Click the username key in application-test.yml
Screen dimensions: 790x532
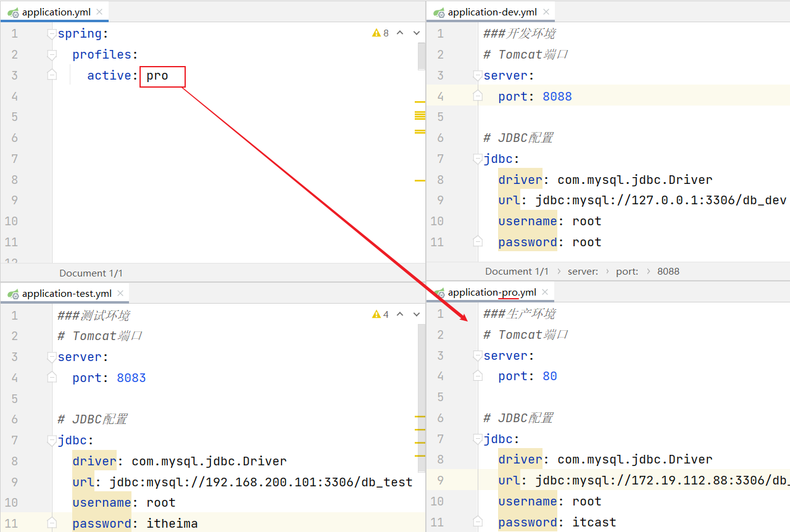click(102, 502)
